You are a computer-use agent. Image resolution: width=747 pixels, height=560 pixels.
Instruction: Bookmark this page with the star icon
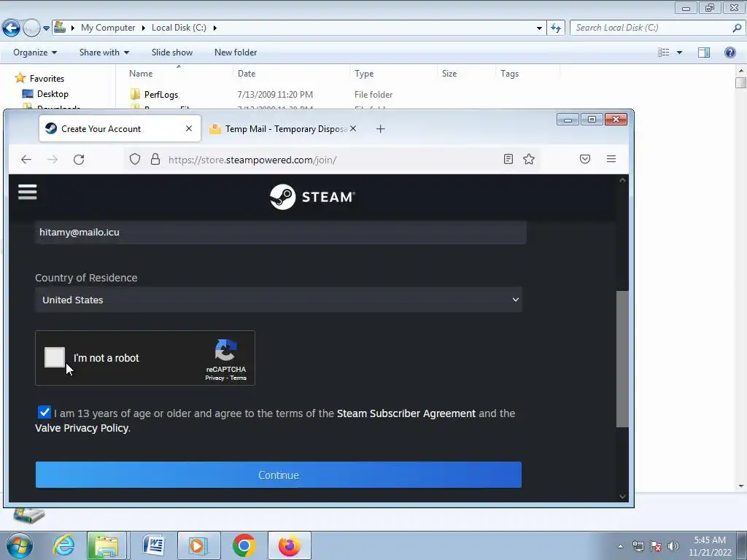tap(529, 159)
